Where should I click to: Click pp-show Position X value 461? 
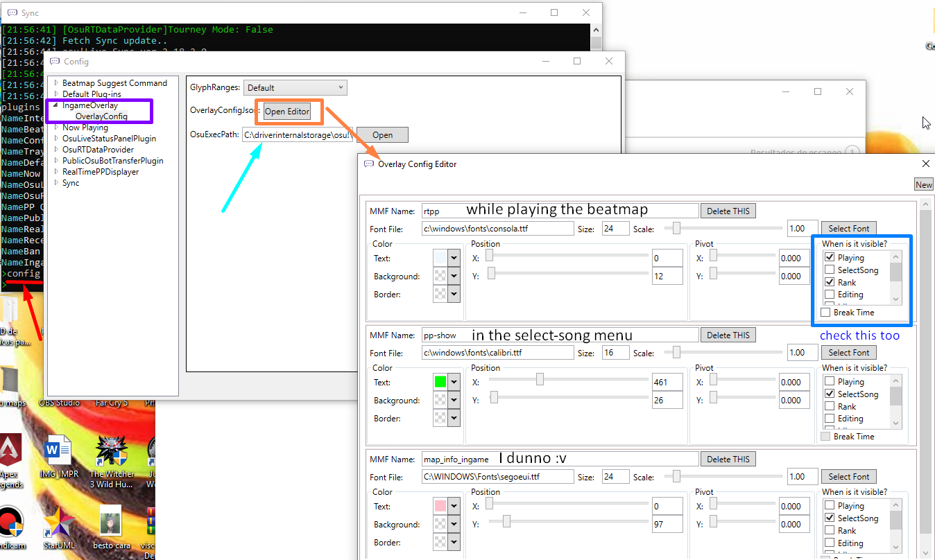tap(667, 382)
